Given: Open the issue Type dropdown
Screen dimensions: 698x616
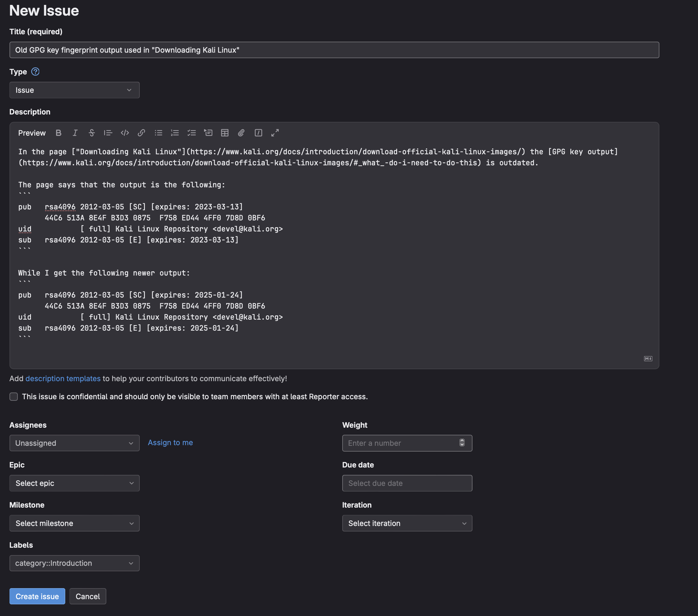Looking at the screenshot, I should [74, 90].
